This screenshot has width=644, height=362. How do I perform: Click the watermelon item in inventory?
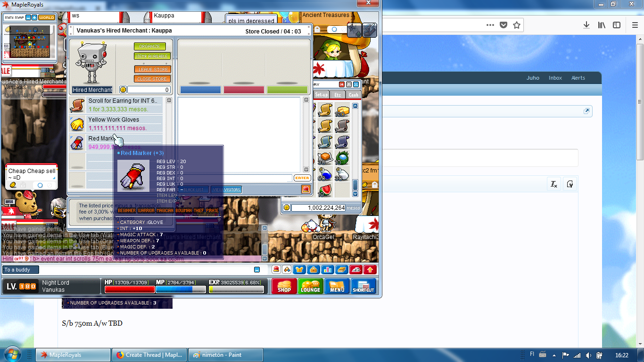click(325, 190)
